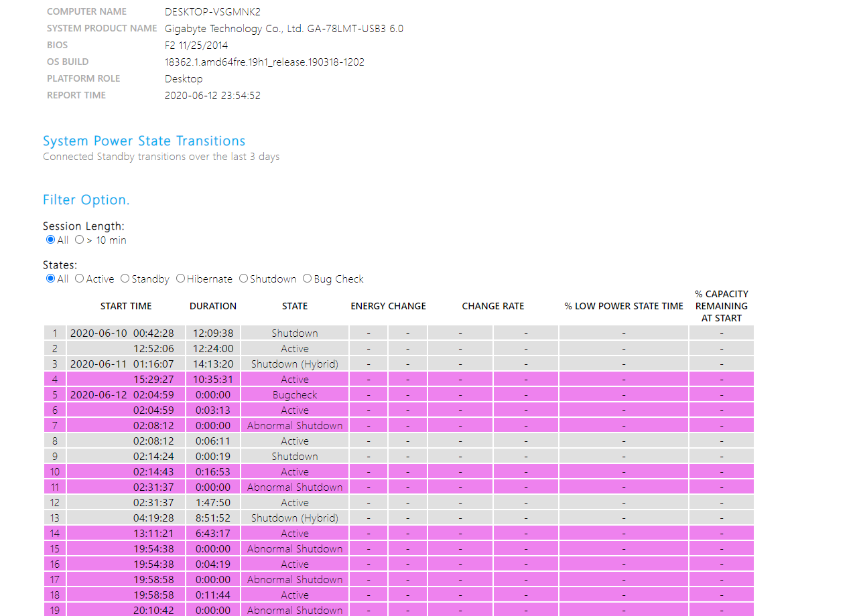Click the STATE column header

point(295,306)
